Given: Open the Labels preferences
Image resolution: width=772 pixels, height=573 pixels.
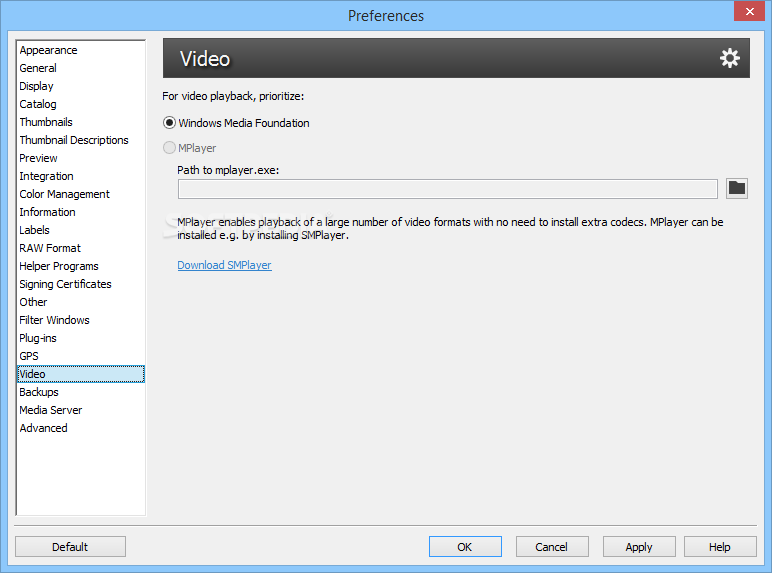Looking at the screenshot, I should pyautogui.click(x=81, y=230).
